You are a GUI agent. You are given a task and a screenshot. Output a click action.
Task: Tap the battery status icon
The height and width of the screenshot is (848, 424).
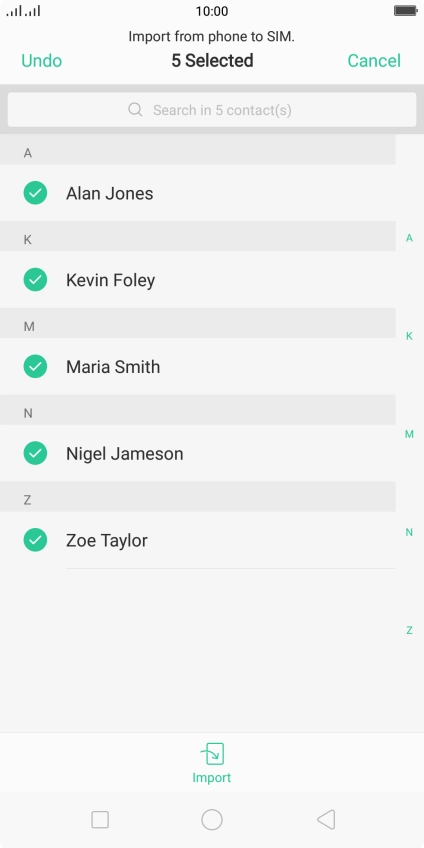405,11
